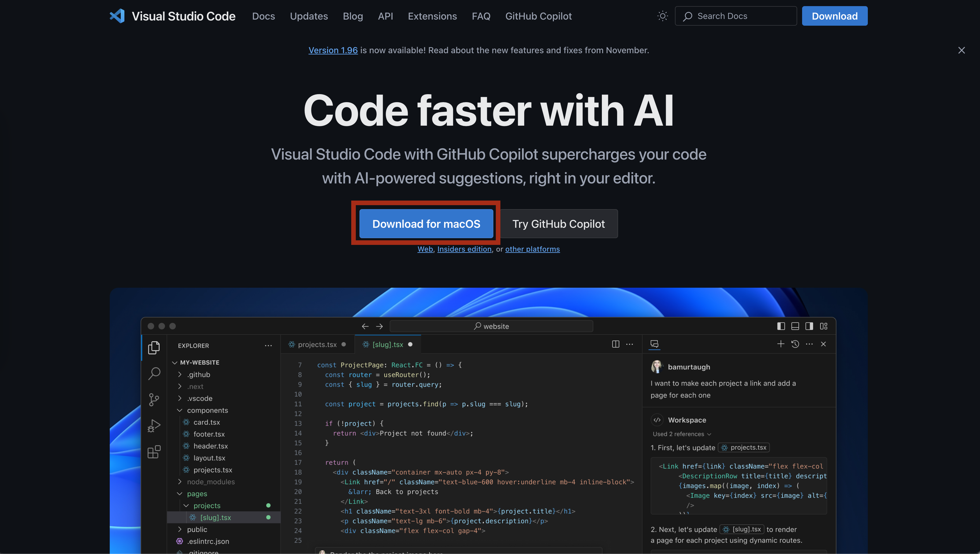Click projects.tsx reference chip in chat

(x=744, y=448)
